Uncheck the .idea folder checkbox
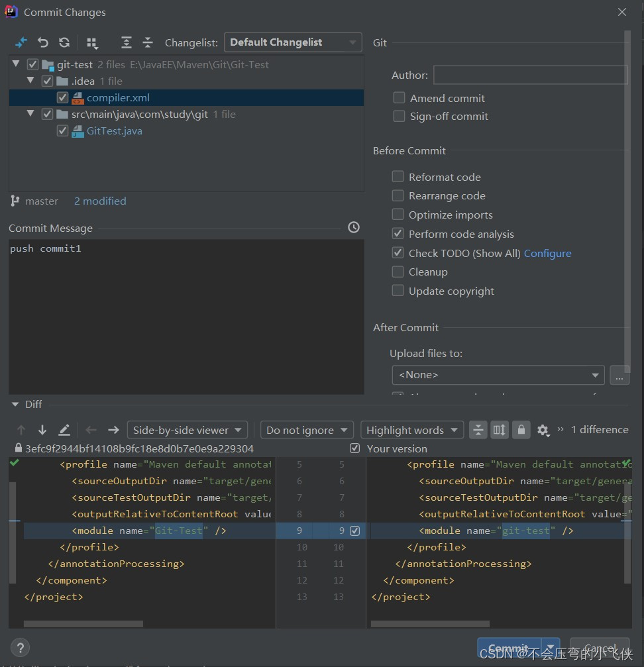 (x=47, y=81)
